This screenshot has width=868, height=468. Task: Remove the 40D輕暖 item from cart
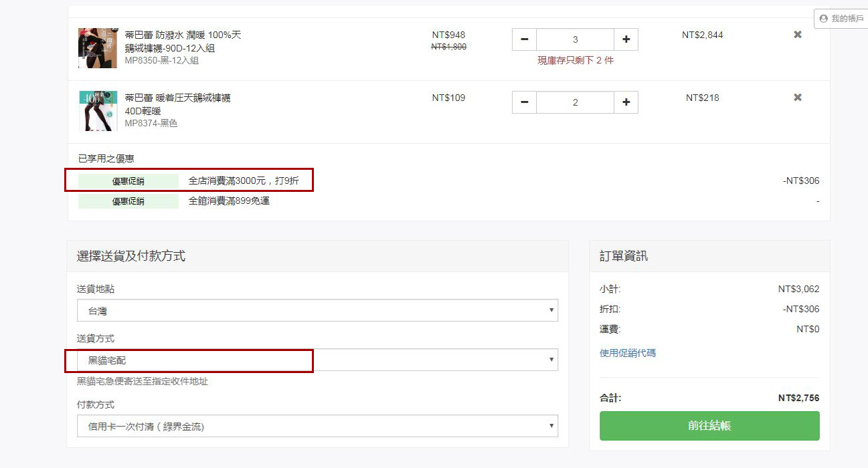[797, 98]
